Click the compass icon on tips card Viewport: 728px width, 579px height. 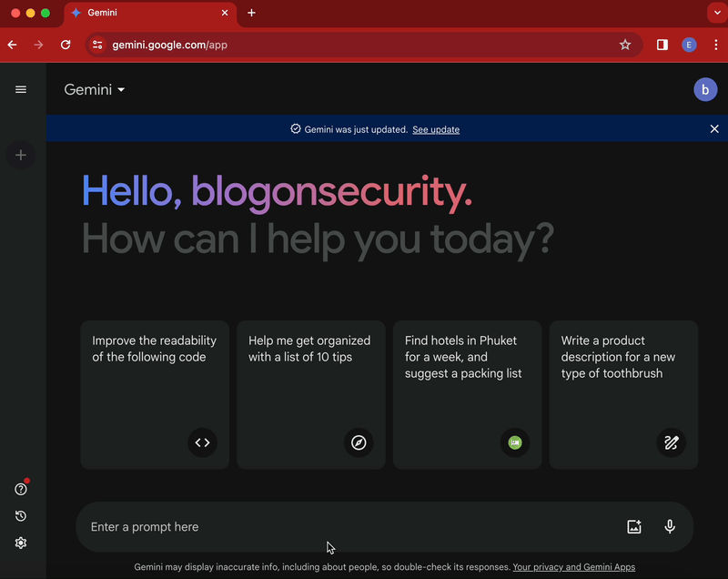coord(359,442)
